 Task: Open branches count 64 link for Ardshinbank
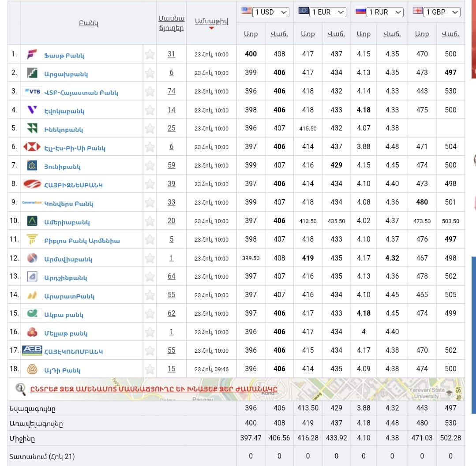pos(172,276)
